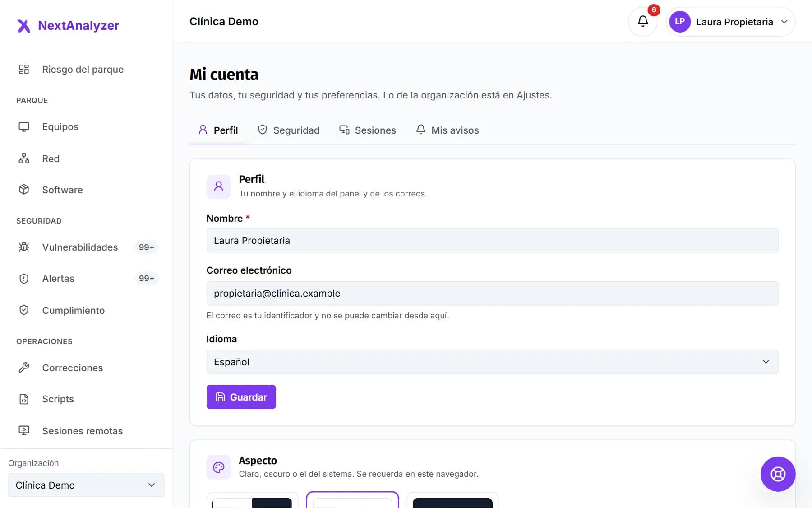Select the dark theme thumbnail
Viewport: 812px width, 508px height.
[452, 500]
